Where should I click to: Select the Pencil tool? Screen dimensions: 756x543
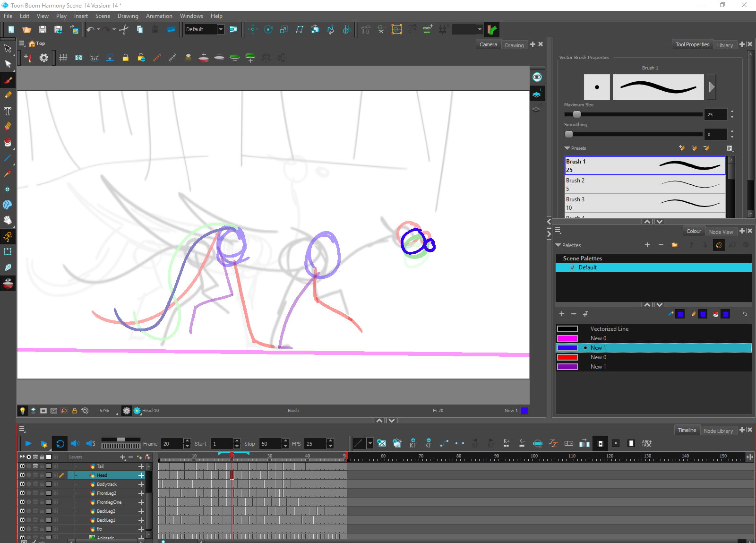coord(8,95)
